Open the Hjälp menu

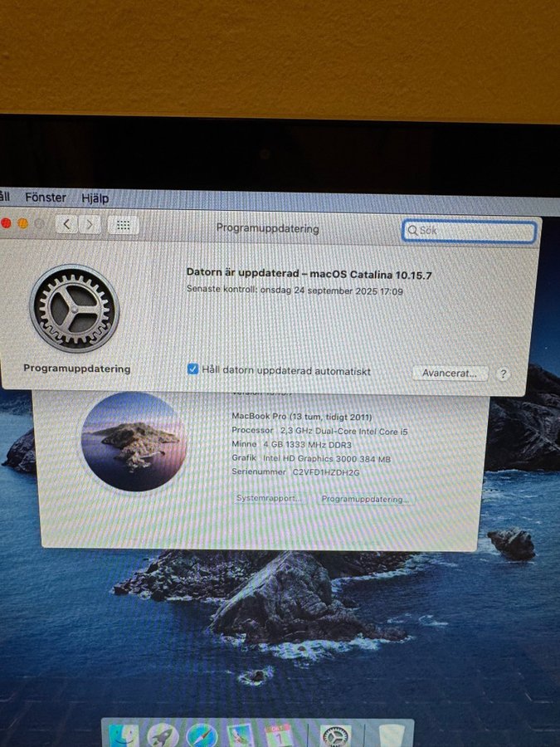tap(95, 198)
